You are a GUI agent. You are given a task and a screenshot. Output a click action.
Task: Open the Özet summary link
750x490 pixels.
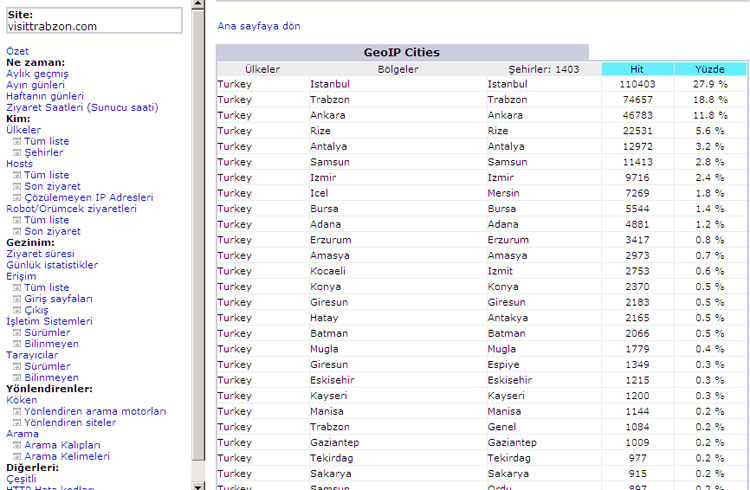coord(18,50)
